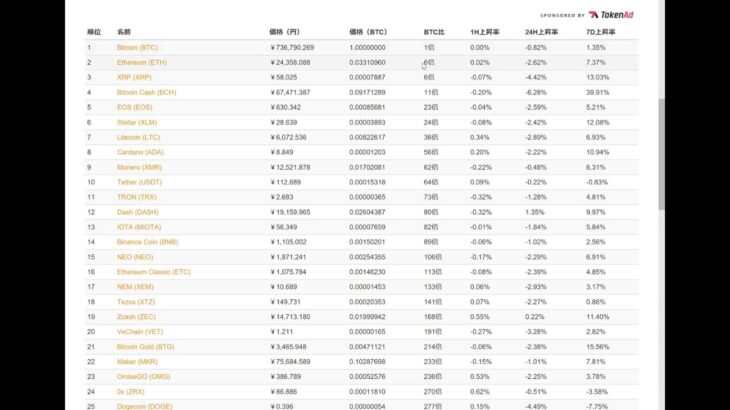Select the XRP (XRP) coin link

tap(133, 77)
